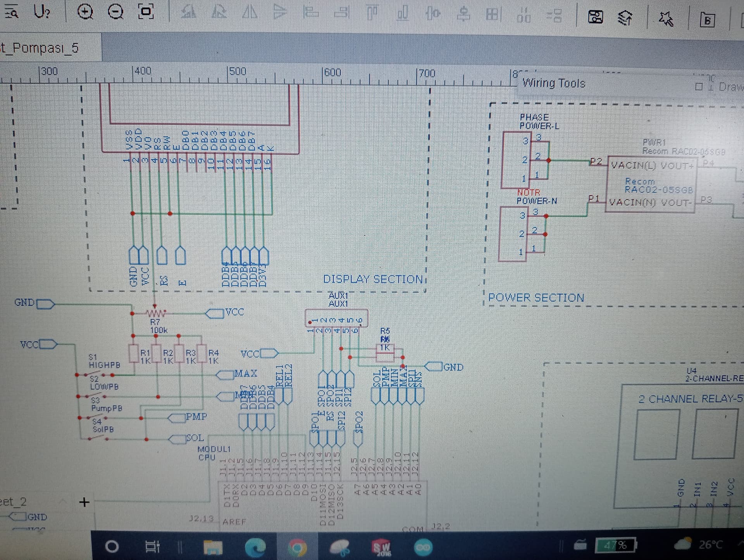Click the Windows Task View button

[152, 547]
